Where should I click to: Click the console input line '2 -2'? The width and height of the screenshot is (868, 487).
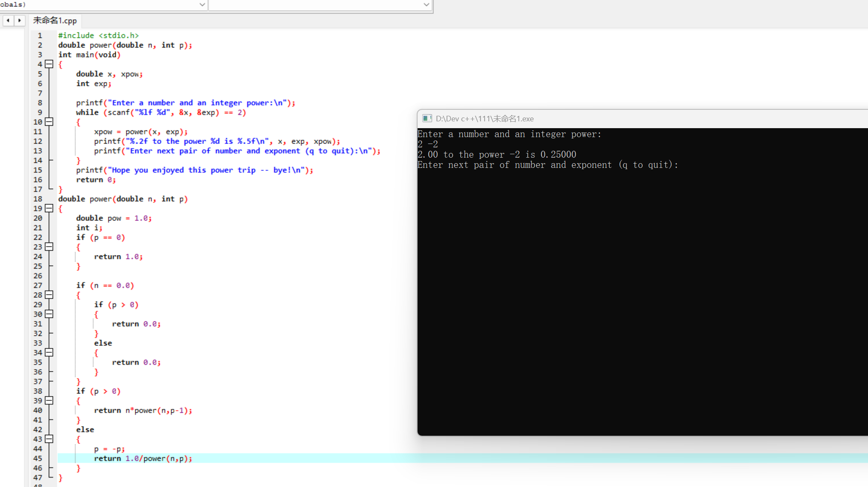(428, 144)
